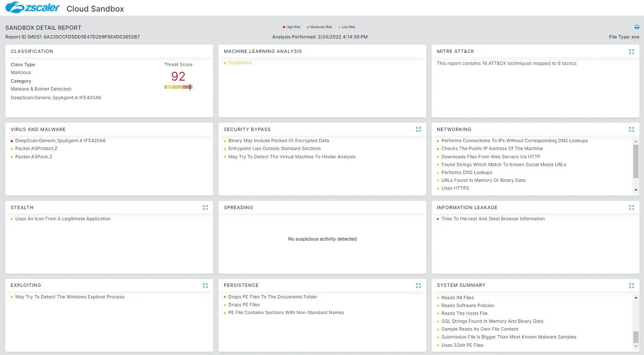This screenshot has height=355, width=644.
Task: Click No suspicious activity detected in Spreading
Action: tap(322, 239)
